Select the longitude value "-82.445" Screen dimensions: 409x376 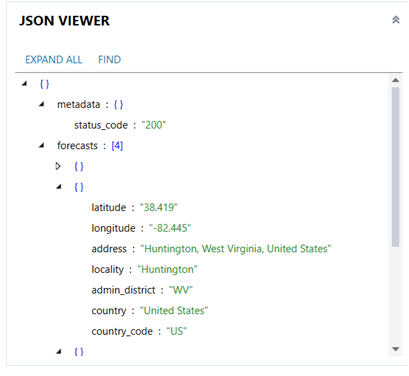[x=170, y=228]
